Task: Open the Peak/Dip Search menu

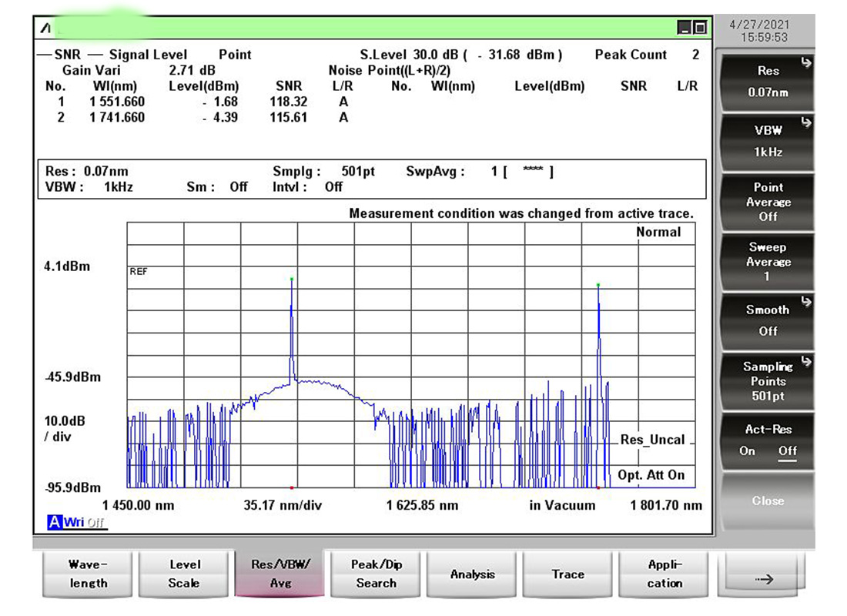Action: (376, 574)
